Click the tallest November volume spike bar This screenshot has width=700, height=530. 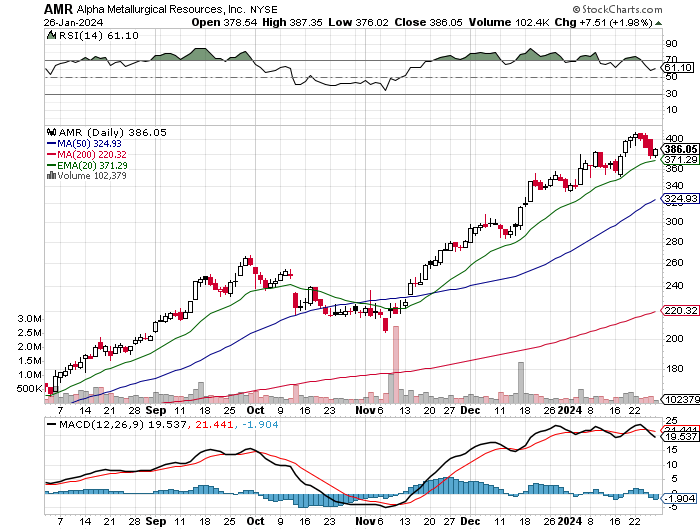[396, 364]
